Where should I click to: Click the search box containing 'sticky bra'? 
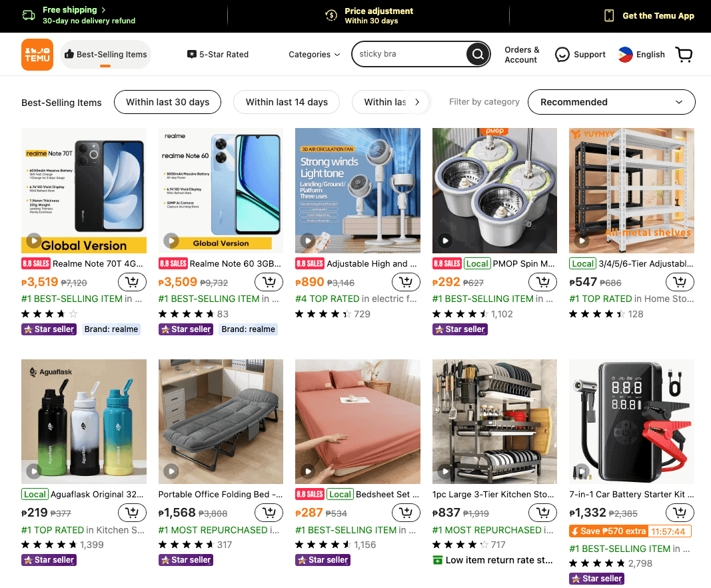[x=413, y=54]
